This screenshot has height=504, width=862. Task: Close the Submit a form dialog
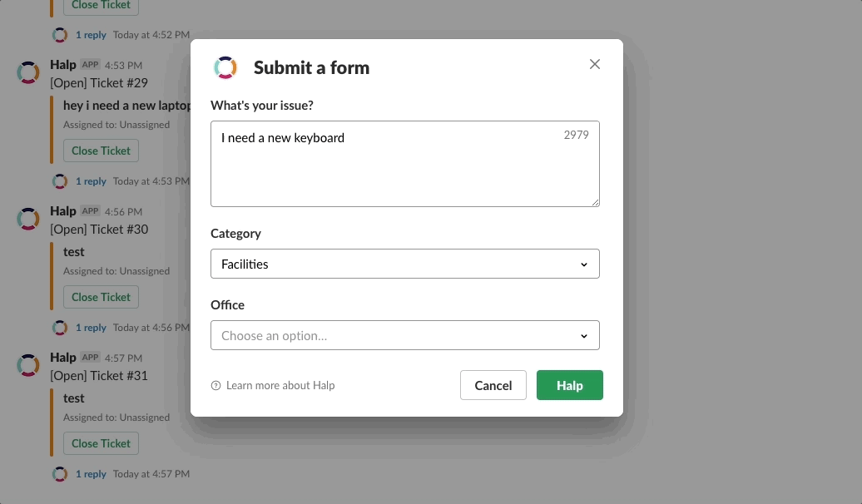594,64
